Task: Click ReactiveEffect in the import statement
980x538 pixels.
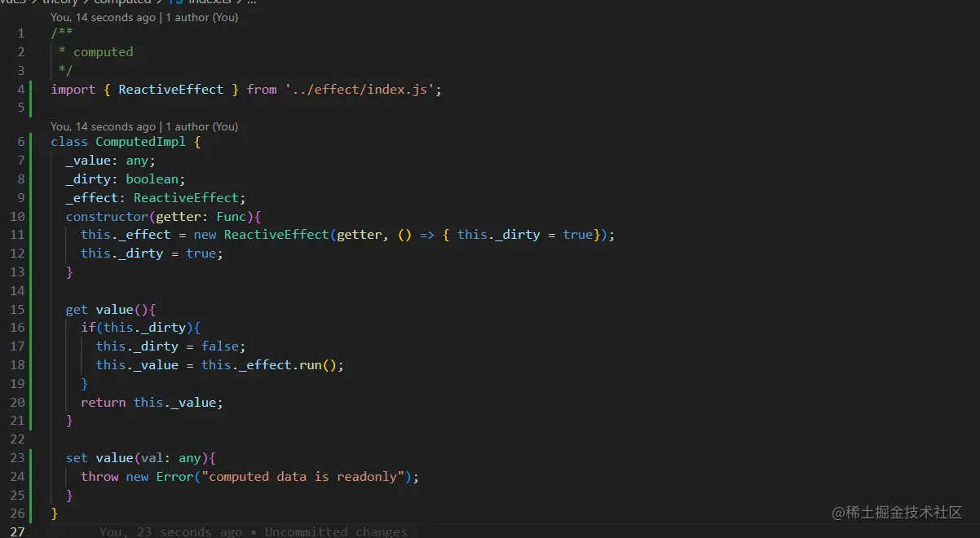Action: (170, 90)
